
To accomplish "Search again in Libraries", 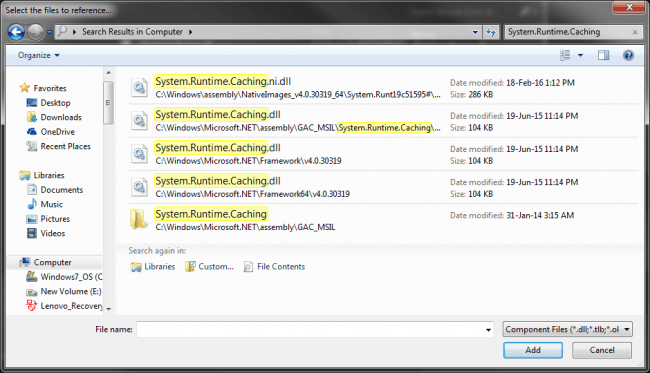I will [153, 266].
